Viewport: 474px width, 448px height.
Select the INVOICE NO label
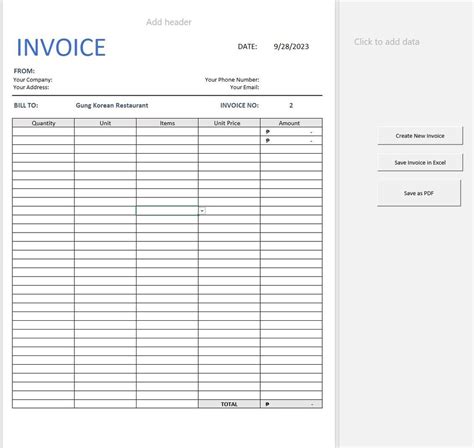tap(239, 105)
